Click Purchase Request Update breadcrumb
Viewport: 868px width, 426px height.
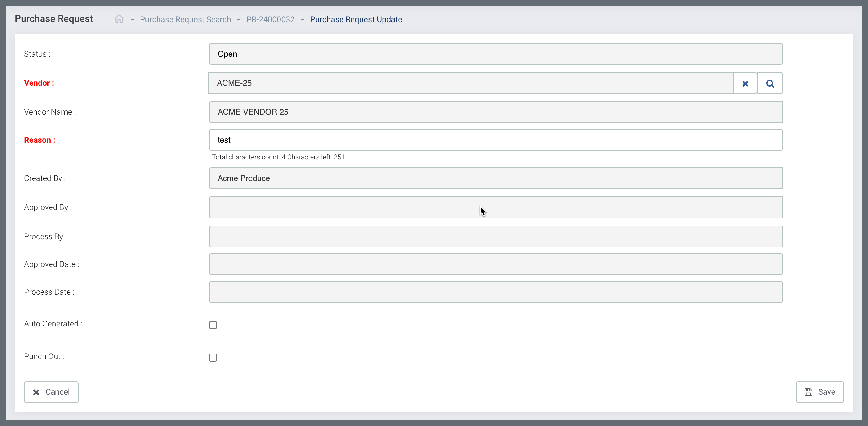coord(356,19)
